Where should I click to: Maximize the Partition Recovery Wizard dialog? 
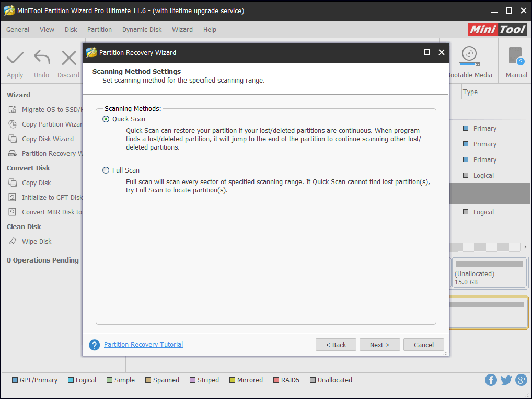pyautogui.click(x=427, y=52)
